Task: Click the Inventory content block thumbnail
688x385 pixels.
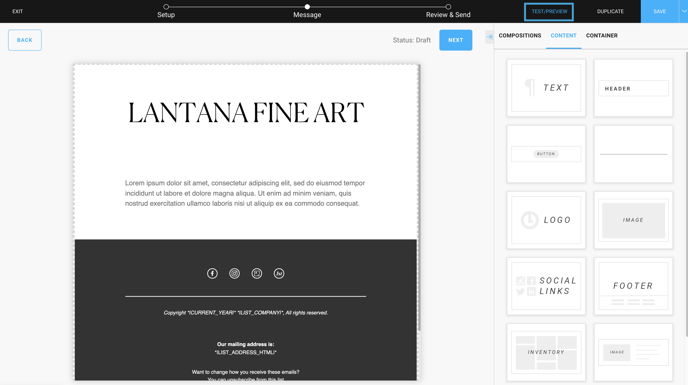Action: tap(546, 352)
